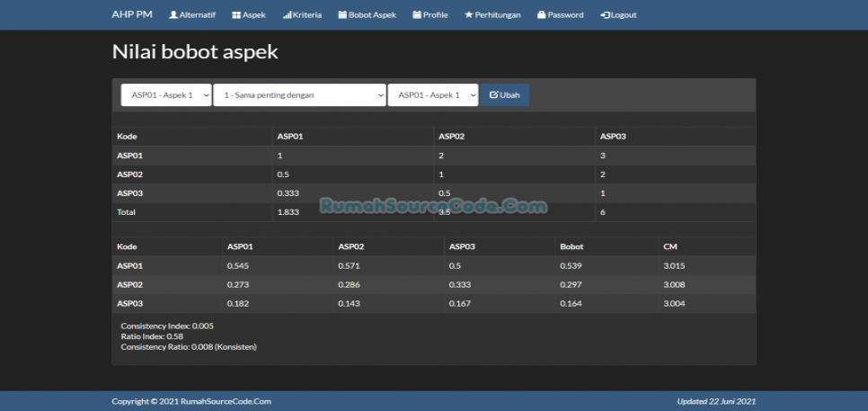Select the 'Consistency Index: 0.005' text
The image size is (868, 411).
(x=167, y=326)
